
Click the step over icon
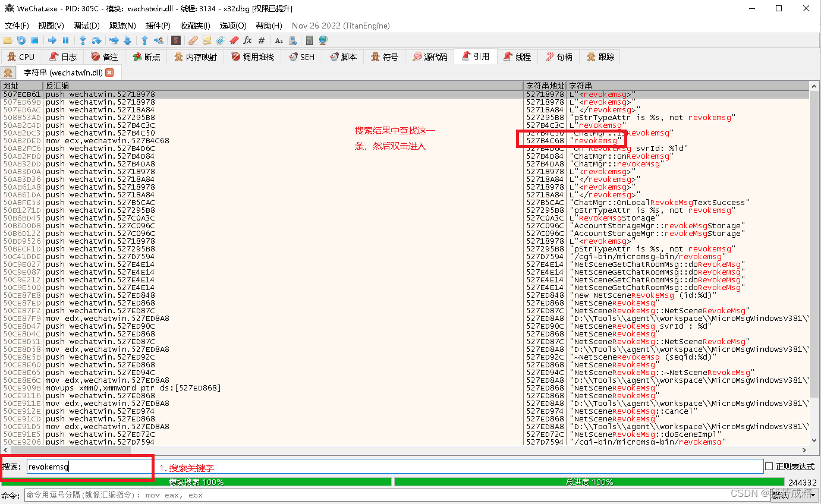click(x=96, y=40)
